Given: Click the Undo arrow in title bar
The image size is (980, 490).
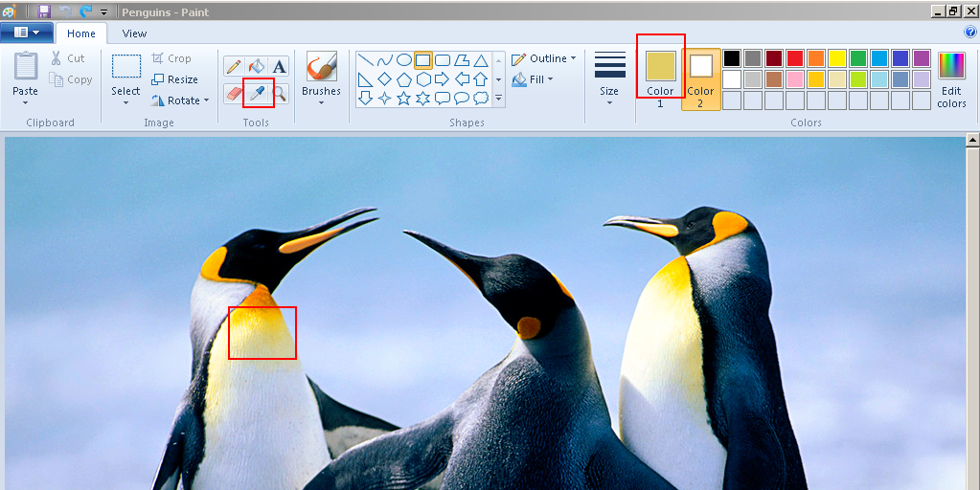Looking at the screenshot, I should pyautogui.click(x=64, y=11).
